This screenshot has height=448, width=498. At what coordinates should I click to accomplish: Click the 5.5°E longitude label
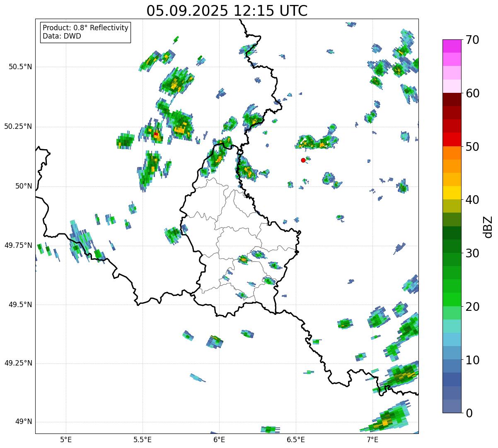pos(143,439)
